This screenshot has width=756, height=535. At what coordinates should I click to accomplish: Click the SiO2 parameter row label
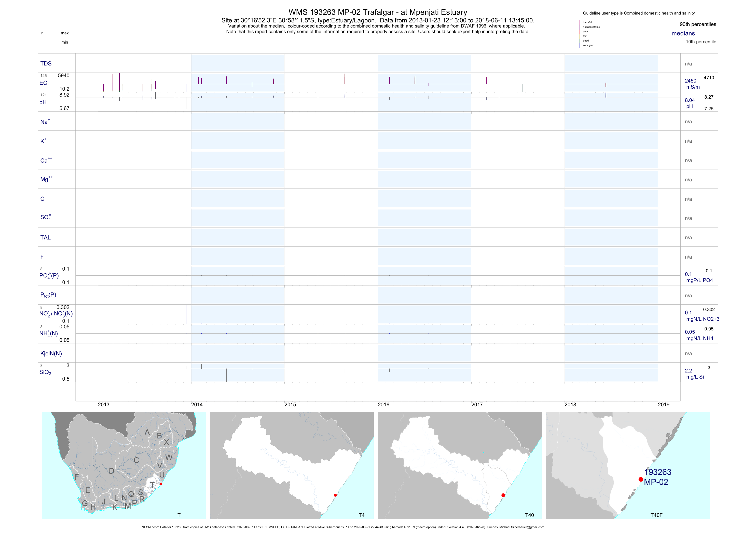[x=45, y=372]
